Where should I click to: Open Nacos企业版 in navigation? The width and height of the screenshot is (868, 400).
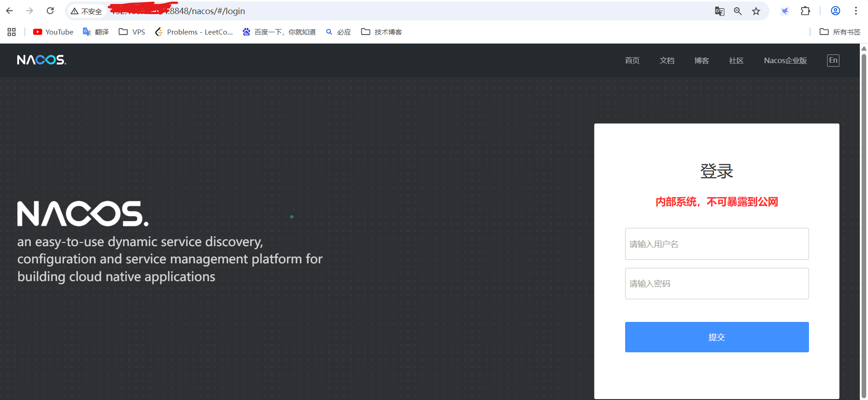tap(785, 60)
